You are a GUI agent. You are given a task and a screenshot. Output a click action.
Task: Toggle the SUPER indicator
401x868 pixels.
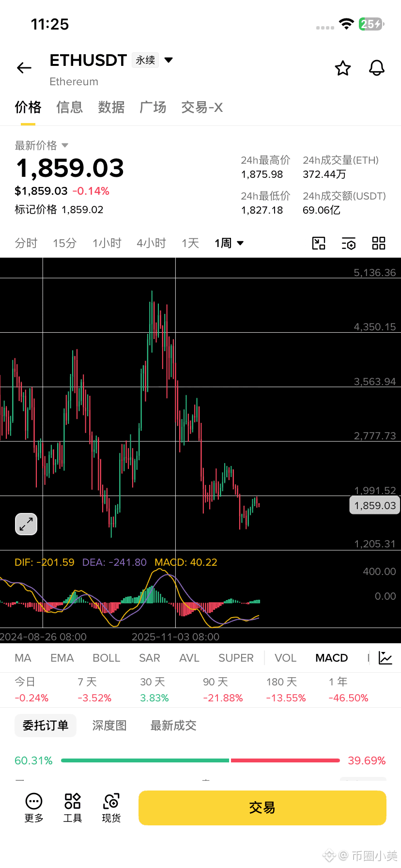[236, 658]
